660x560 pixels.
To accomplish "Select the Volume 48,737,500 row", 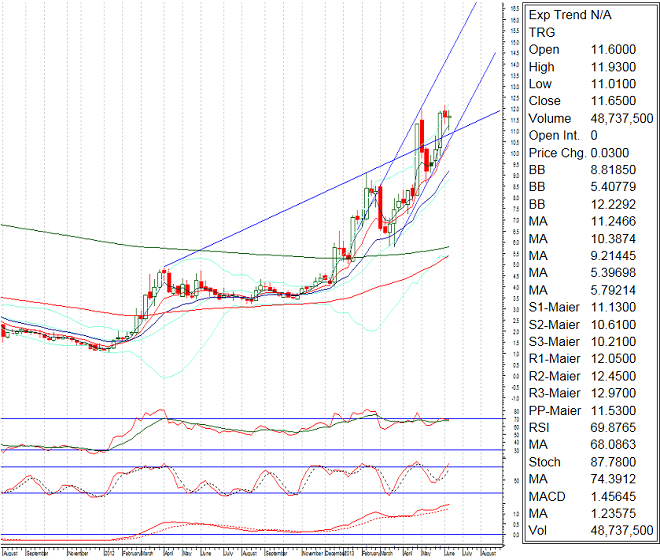I will pos(590,118).
